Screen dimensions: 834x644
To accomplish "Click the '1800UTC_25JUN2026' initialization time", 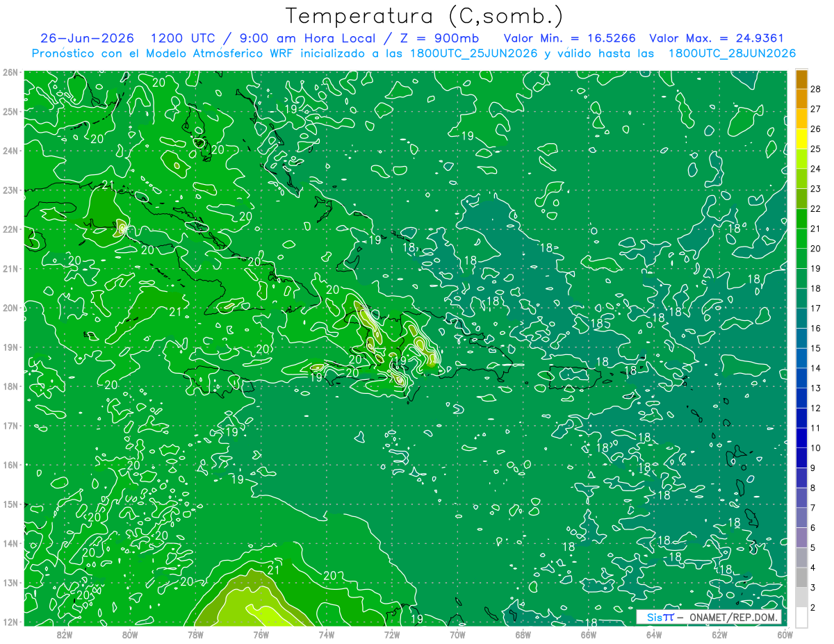I will coord(474,53).
